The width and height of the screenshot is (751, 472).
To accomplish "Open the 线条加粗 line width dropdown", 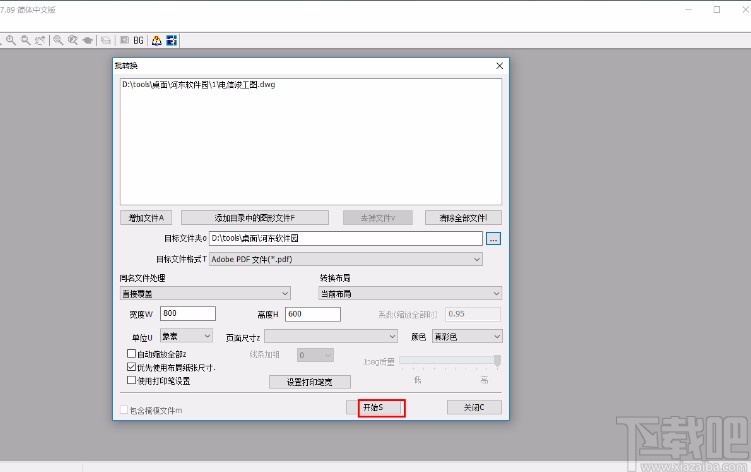I will (x=315, y=355).
